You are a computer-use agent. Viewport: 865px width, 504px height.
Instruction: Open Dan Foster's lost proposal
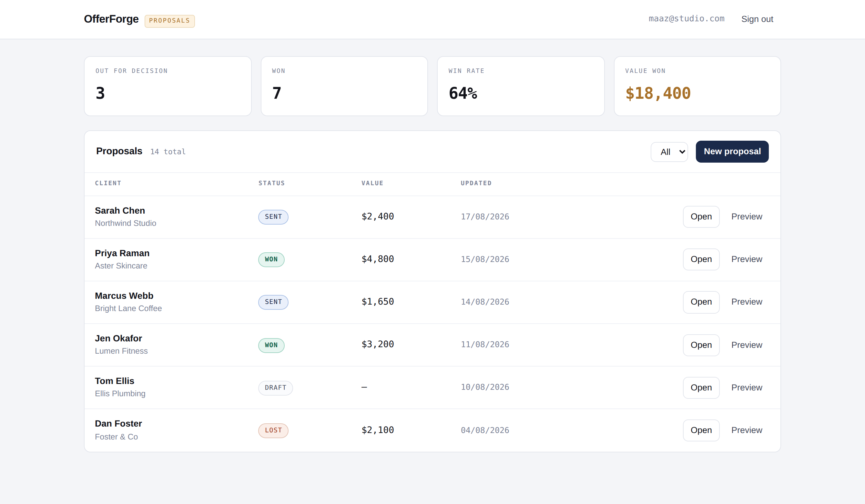point(701,430)
